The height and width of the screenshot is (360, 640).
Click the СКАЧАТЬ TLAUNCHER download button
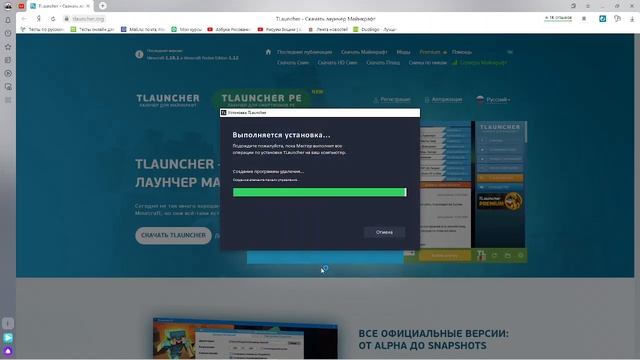pos(173,236)
